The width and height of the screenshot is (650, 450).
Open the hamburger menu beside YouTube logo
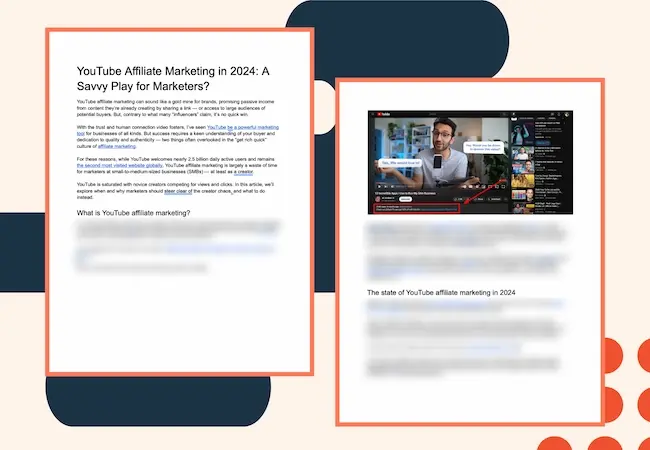(372, 113)
